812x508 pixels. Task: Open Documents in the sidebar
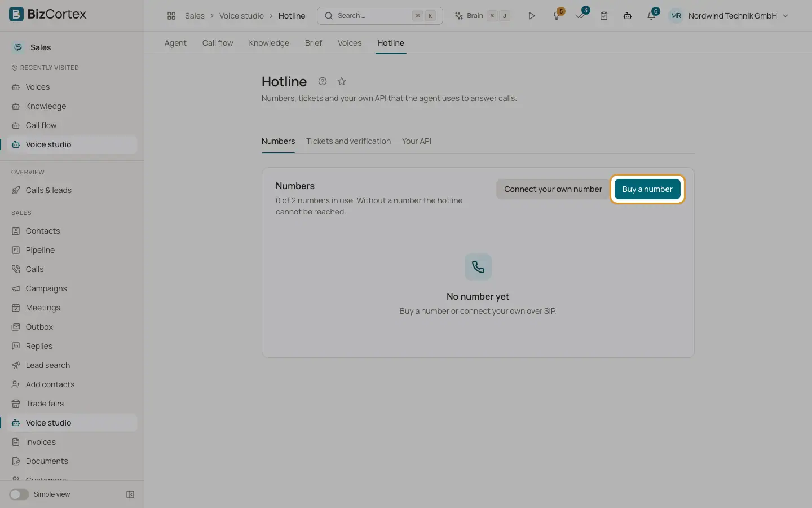click(72, 461)
